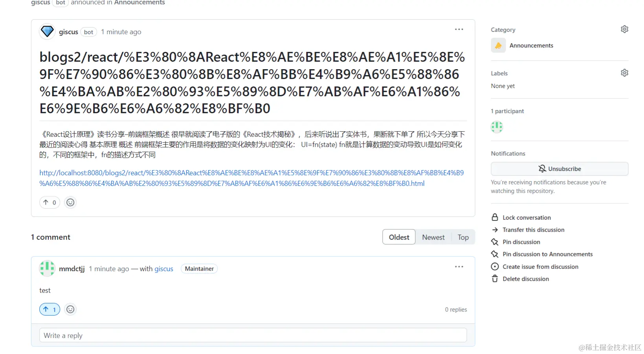Screen dimensions: 644x354
Task: Open the giscus link in comment header
Action: pos(164,269)
